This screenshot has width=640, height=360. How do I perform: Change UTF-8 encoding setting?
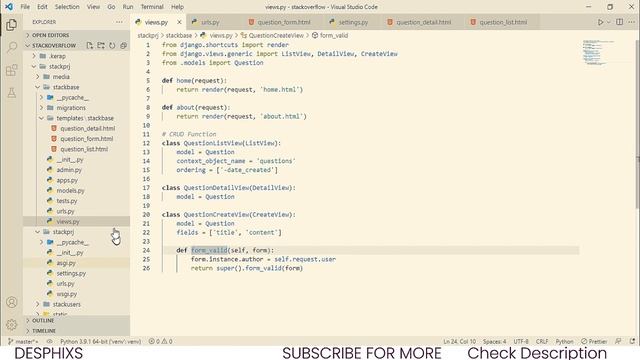coord(521,341)
